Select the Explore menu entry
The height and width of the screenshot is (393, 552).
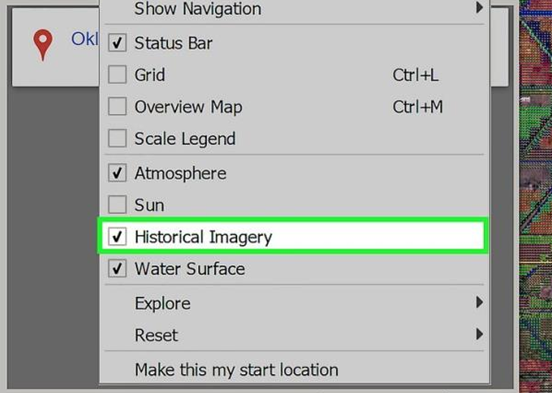pyautogui.click(x=294, y=303)
